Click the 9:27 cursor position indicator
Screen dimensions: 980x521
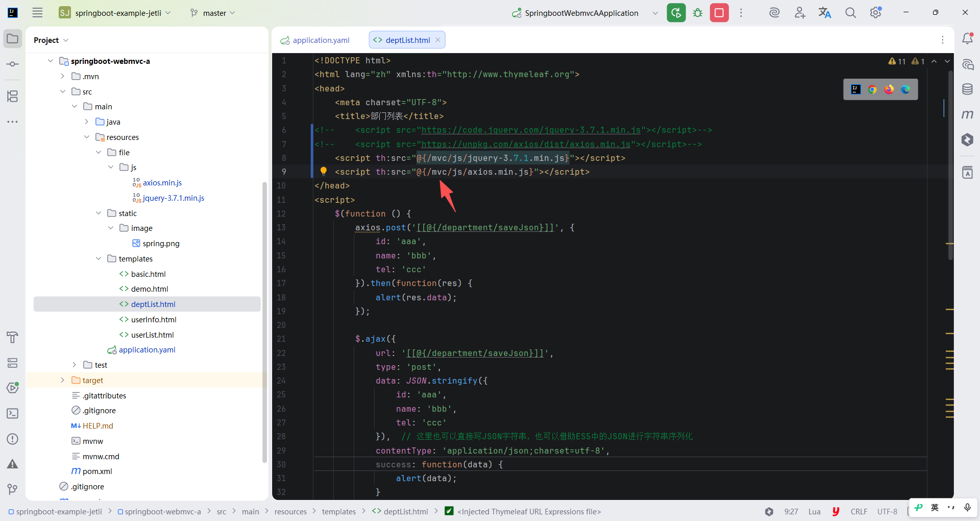(x=791, y=511)
